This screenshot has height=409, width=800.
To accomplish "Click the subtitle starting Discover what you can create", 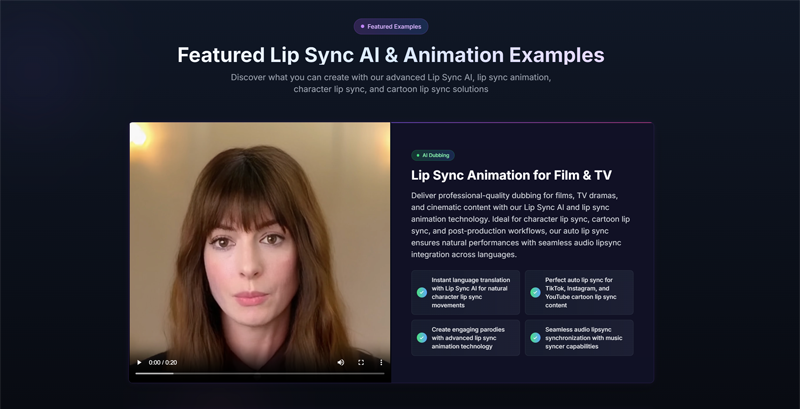I will [x=391, y=83].
